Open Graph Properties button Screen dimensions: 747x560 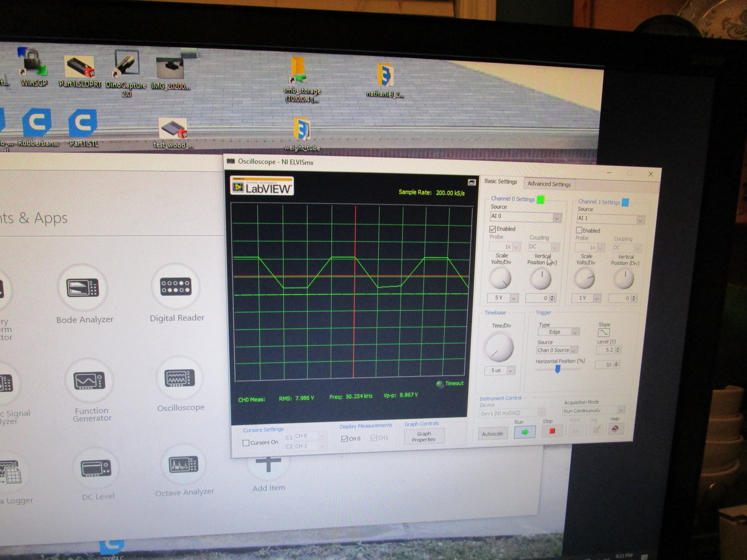click(x=423, y=437)
